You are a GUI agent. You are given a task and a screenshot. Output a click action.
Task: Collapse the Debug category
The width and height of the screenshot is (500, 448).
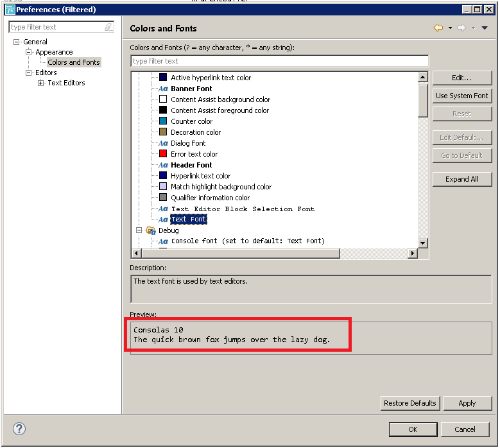click(x=139, y=230)
